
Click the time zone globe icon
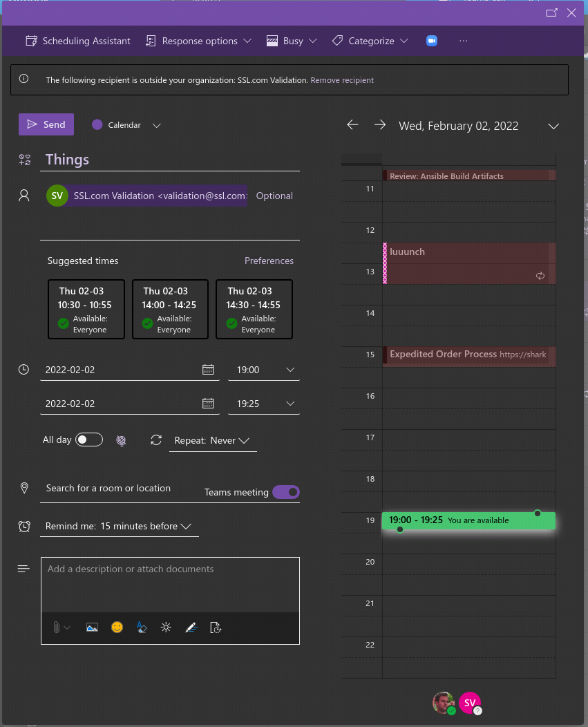click(x=122, y=440)
